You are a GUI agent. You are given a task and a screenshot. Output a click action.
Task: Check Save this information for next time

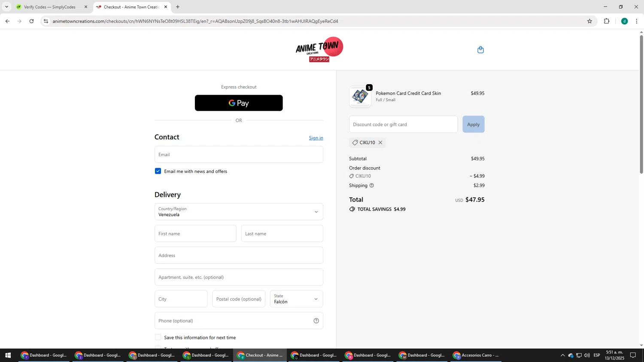click(158, 338)
